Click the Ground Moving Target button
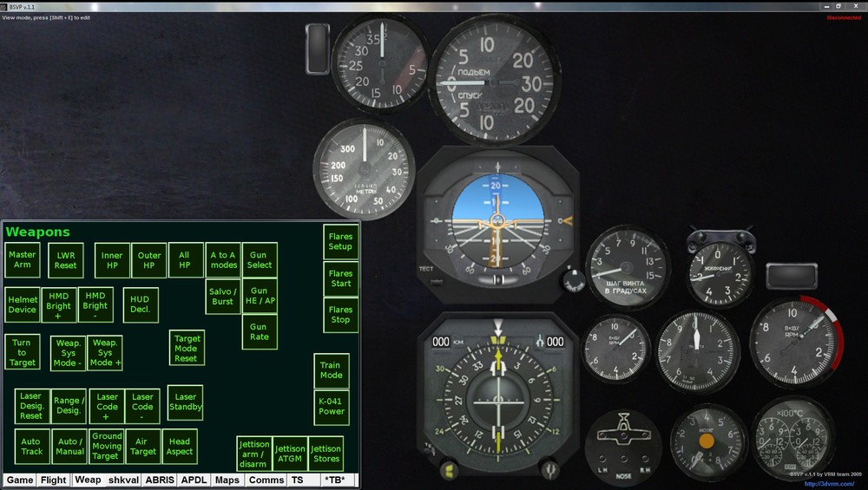868x490 pixels. coord(106,447)
